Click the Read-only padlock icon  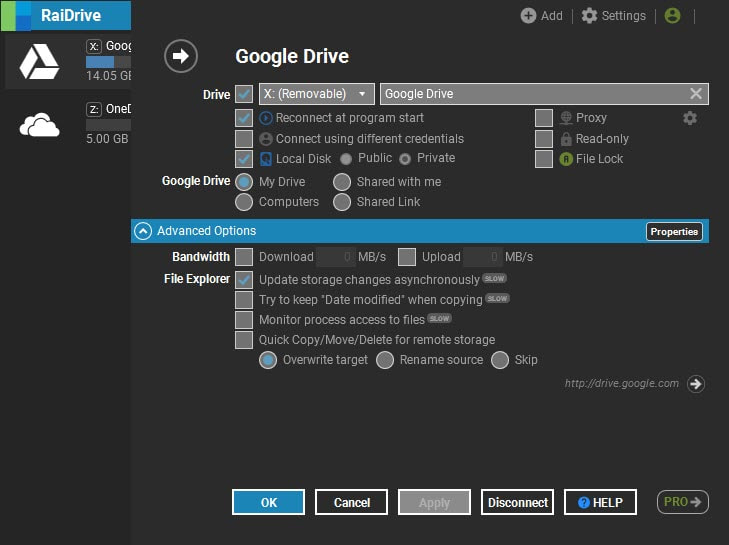[566, 139]
